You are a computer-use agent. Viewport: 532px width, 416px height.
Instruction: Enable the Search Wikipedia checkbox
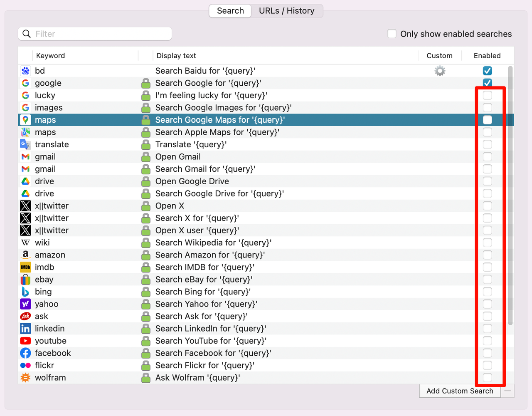tap(487, 243)
